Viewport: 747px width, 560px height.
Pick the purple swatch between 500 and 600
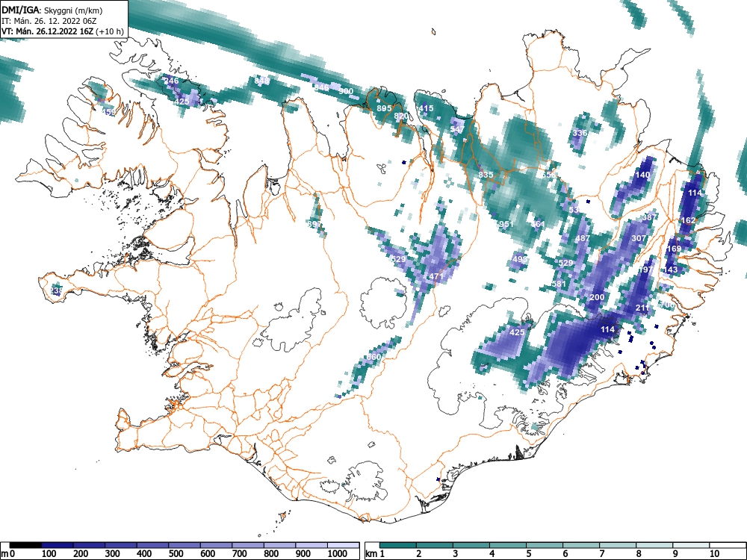click(185, 545)
